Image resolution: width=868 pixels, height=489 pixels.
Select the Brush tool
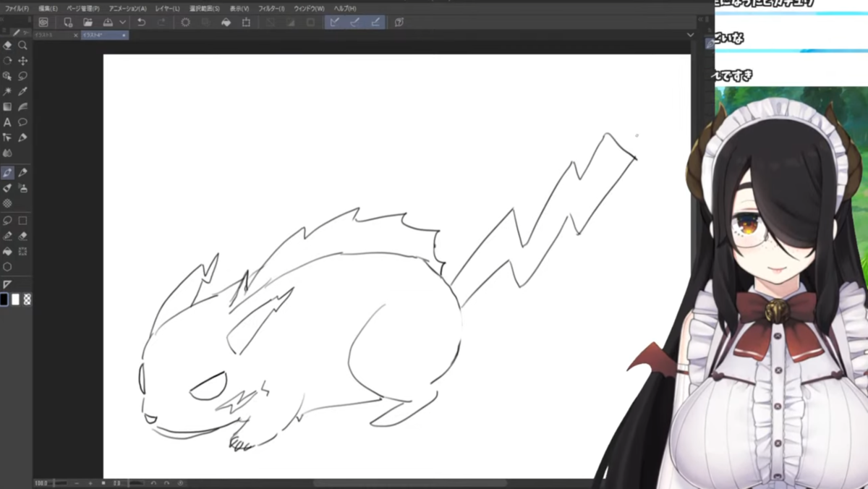[7, 188]
